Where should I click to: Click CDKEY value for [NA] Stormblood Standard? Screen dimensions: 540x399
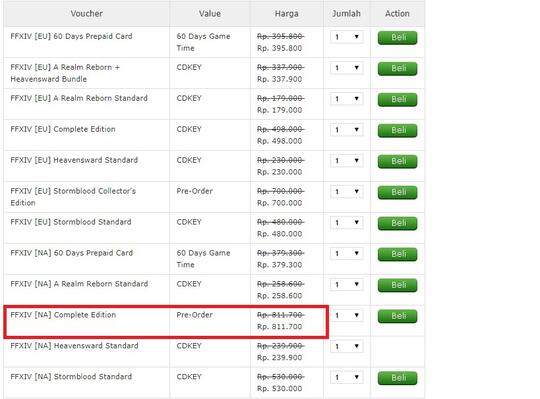pos(189,377)
